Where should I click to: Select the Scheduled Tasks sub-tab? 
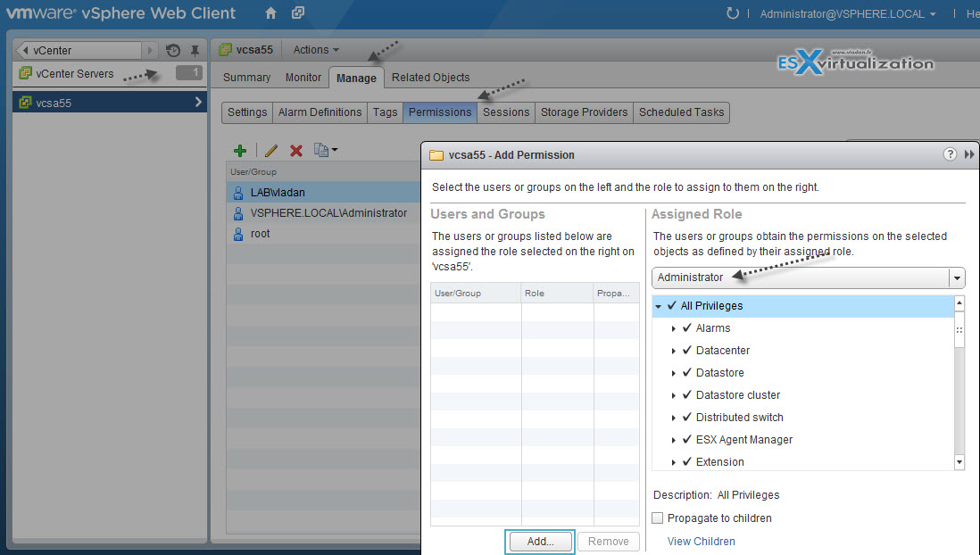681,112
